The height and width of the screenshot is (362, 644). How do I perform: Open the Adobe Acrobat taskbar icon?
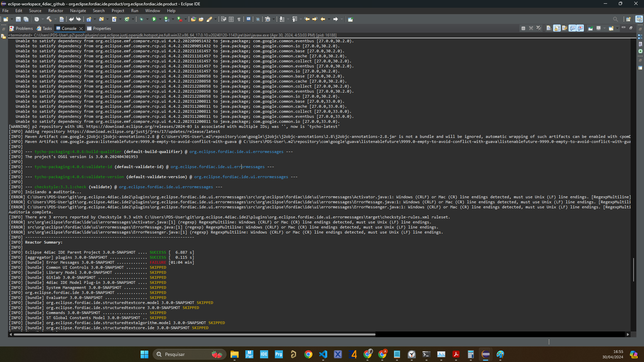click(x=456, y=354)
